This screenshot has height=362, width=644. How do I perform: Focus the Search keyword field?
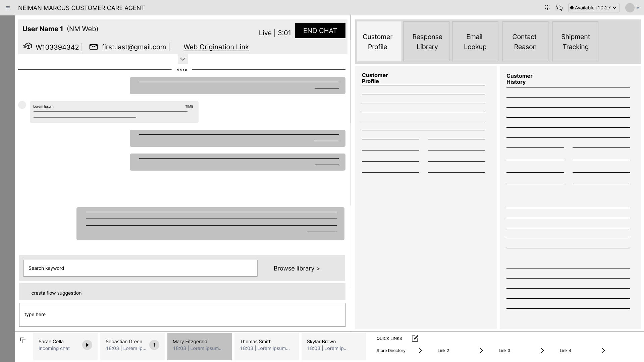tap(140, 268)
